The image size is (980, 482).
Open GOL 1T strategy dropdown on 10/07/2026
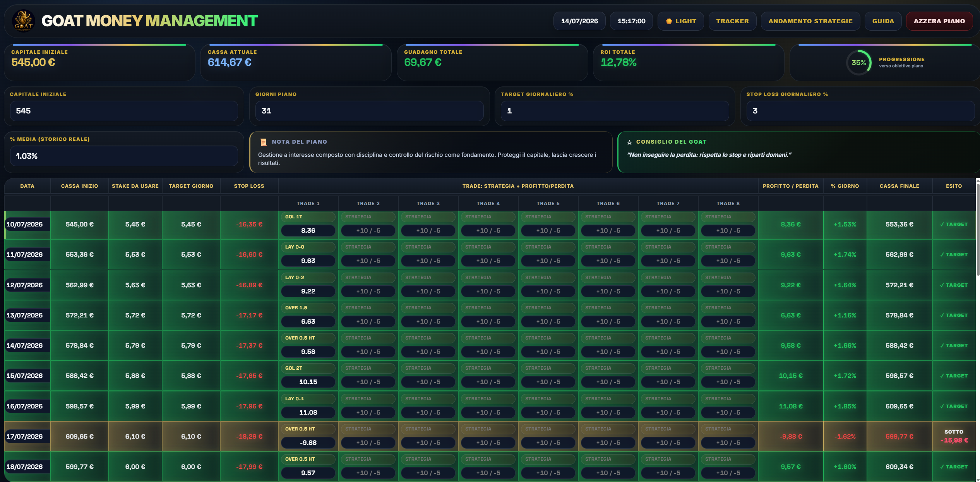click(308, 217)
